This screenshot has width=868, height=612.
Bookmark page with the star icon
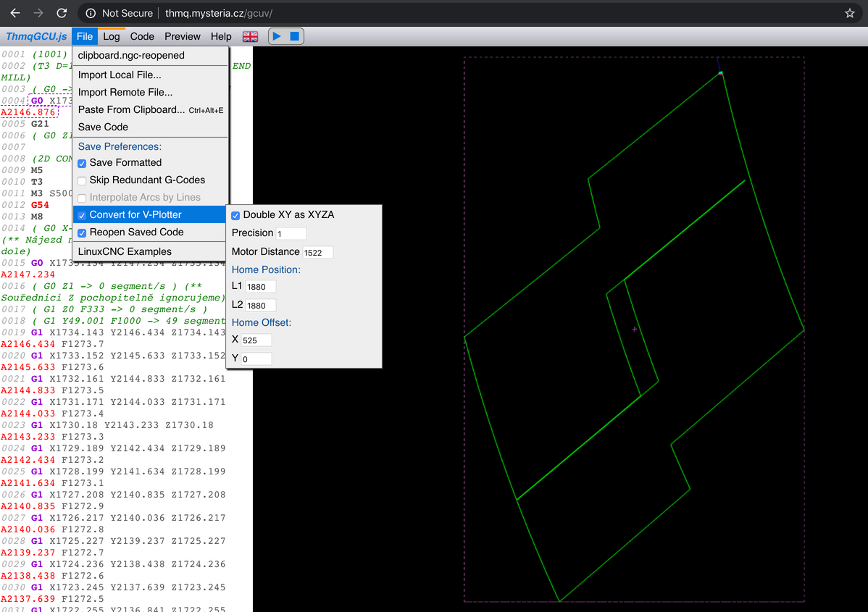(x=849, y=13)
